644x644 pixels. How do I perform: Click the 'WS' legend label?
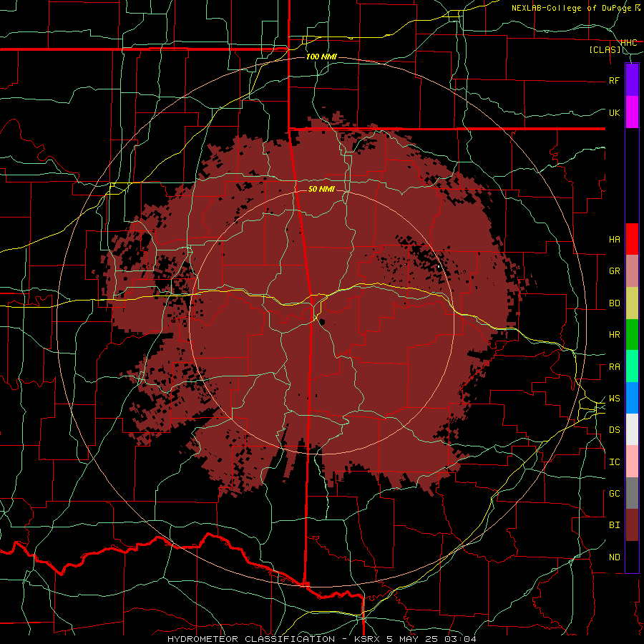(614, 399)
